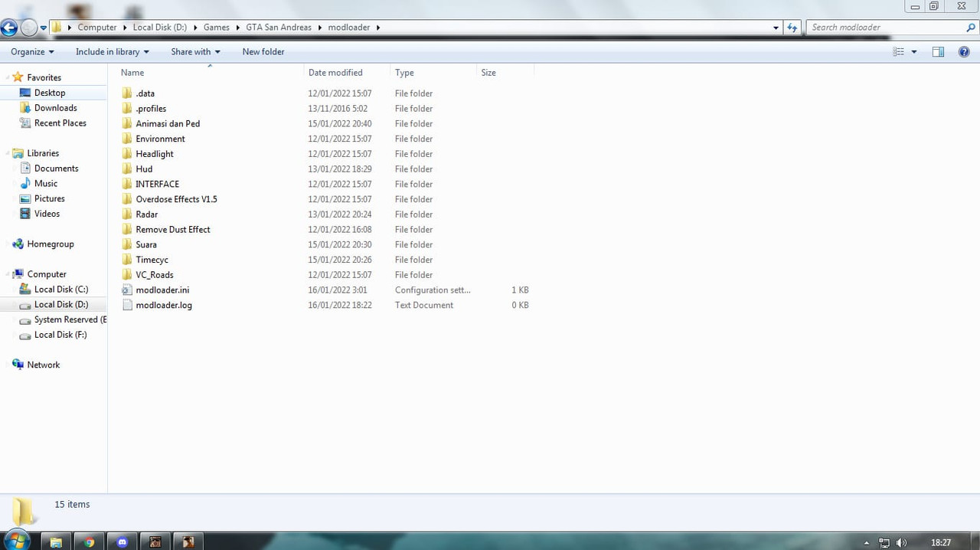Select the .profiles folder icon

click(127, 109)
